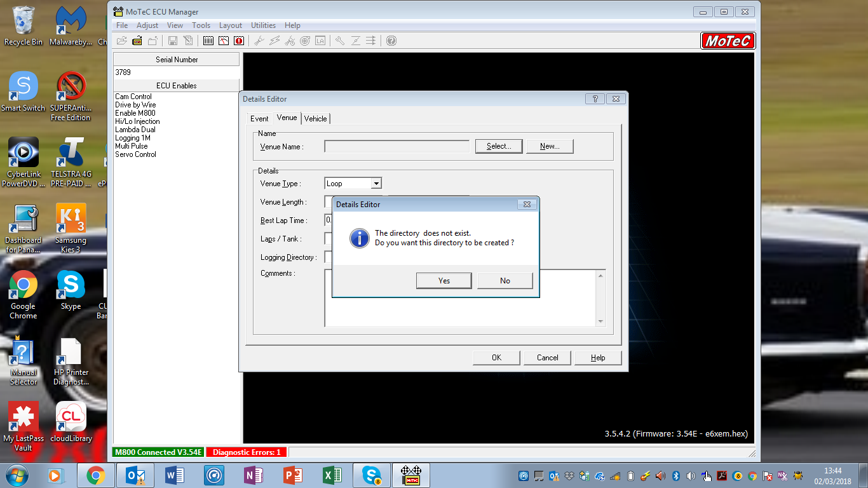
Task: Click the greyed Send to ECU folder icon
Action: [x=153, y=41]
